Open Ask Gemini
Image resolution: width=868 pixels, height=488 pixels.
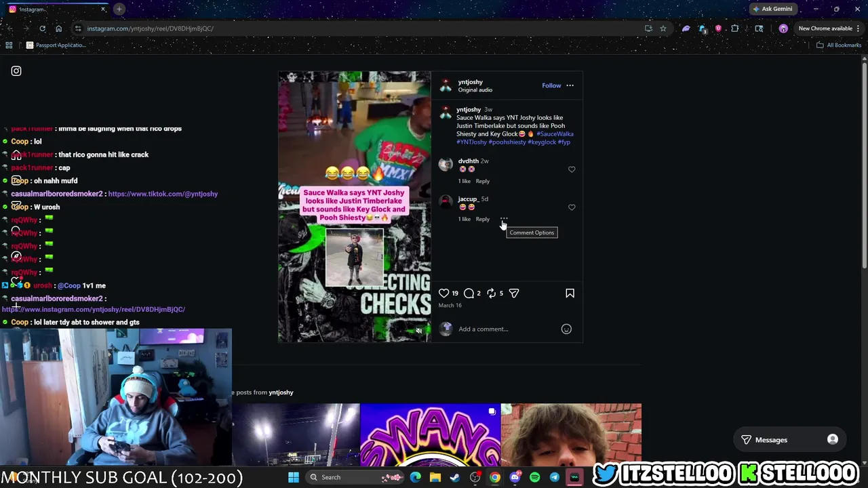(x=772, y=9)
